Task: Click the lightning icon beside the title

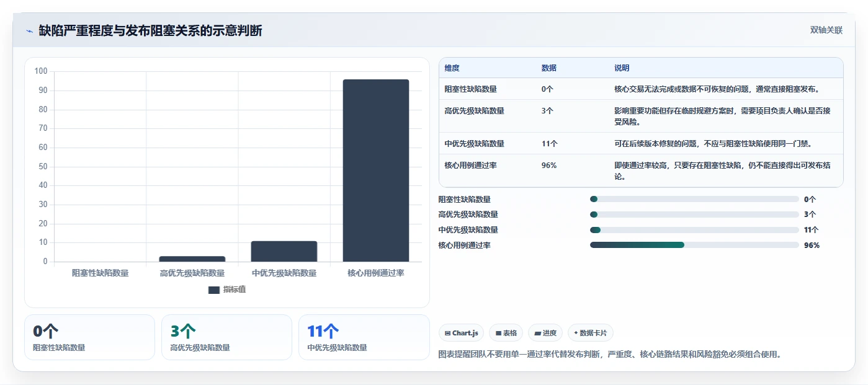Action: click(x=30, y=30)
